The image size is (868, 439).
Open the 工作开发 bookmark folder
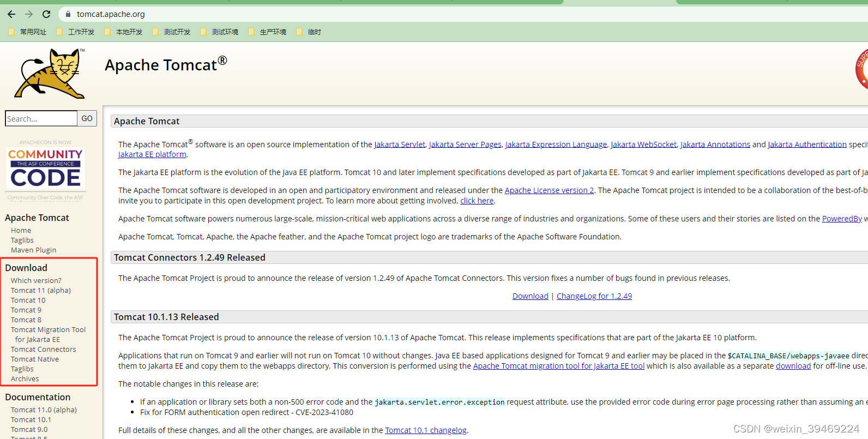pos(75,32)
